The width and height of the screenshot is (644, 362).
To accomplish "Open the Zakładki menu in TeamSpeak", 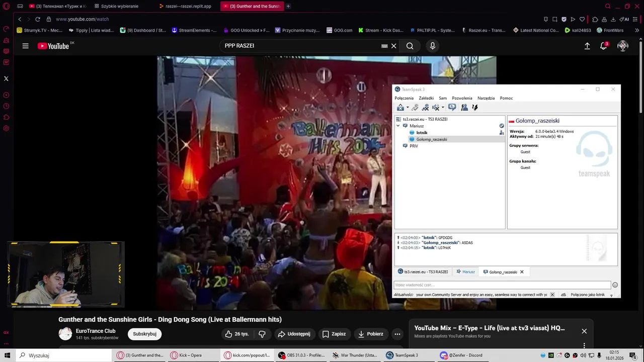I will [x=426, y=98].
